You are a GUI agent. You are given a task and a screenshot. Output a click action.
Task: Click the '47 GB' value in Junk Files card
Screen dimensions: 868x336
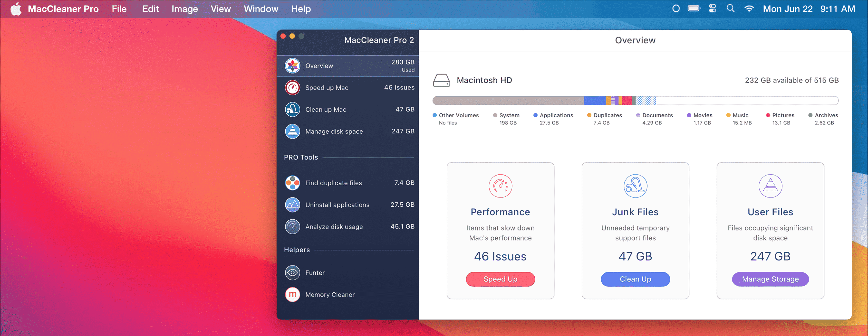pyautogui.click(x=635, y=257)
